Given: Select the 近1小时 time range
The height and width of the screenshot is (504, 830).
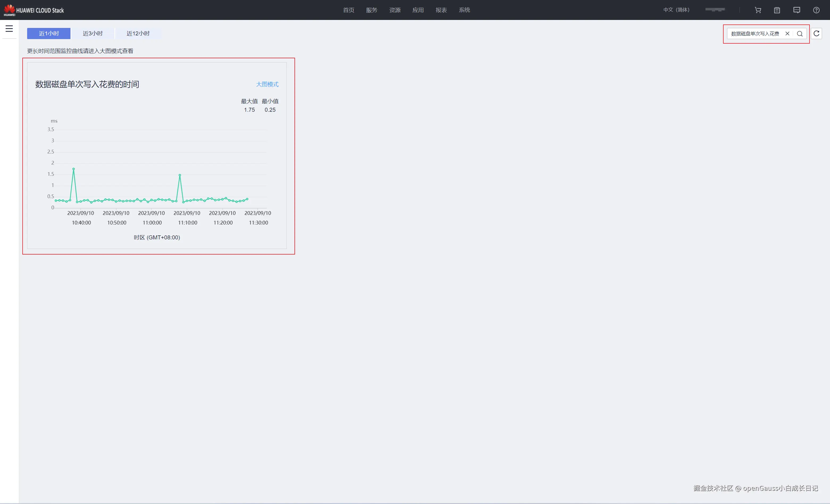Looking at the screenshot, I should pyautogui.click(x=49, y=33).
